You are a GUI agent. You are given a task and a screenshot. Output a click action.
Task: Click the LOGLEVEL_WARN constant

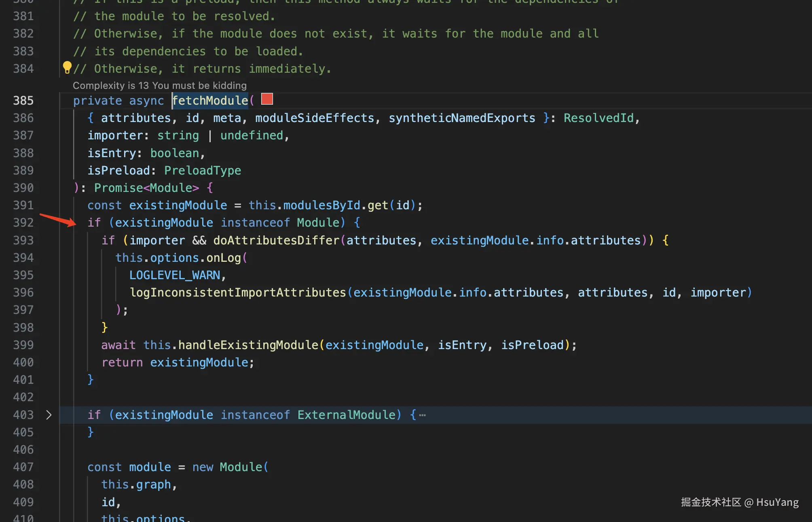click(175, 275)
